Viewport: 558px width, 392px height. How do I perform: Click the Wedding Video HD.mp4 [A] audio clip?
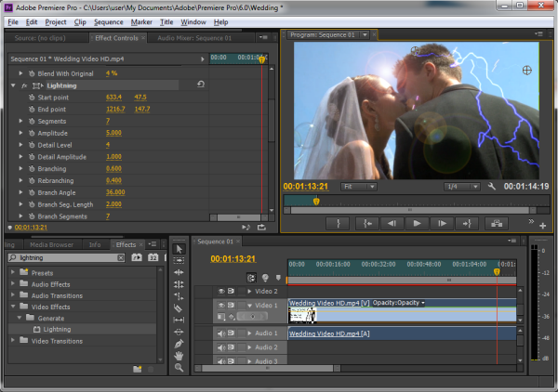(402, 333)
